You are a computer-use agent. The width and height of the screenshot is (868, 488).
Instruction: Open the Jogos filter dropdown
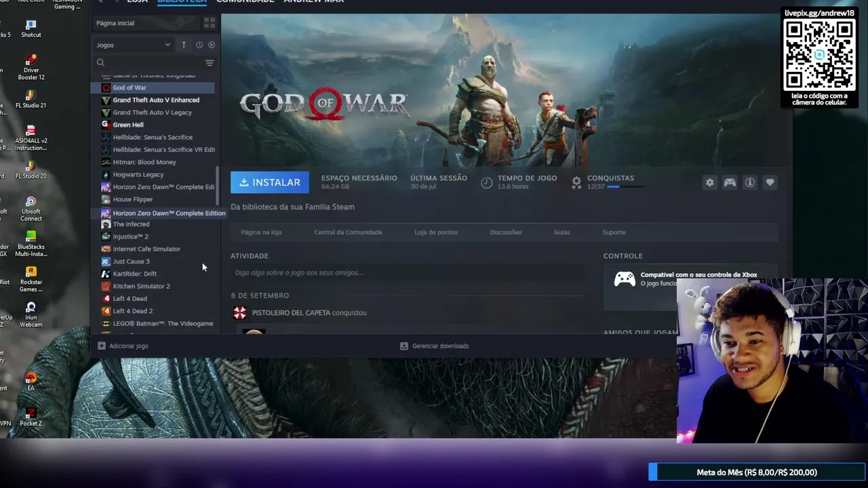[x=134, y=45]
